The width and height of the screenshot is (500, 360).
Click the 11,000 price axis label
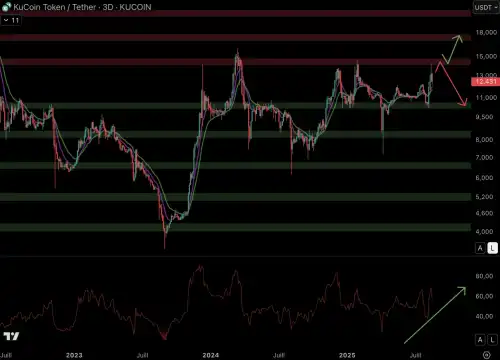click(x=486, y=98)
